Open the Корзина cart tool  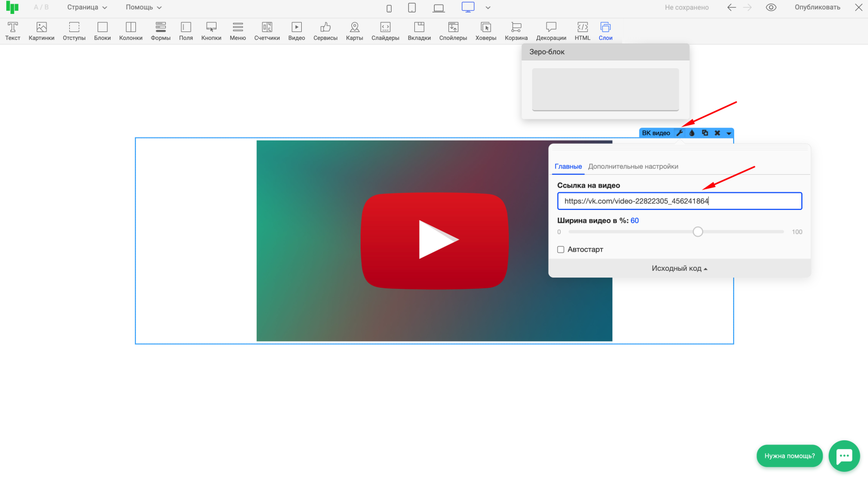[x=516, y=31]
